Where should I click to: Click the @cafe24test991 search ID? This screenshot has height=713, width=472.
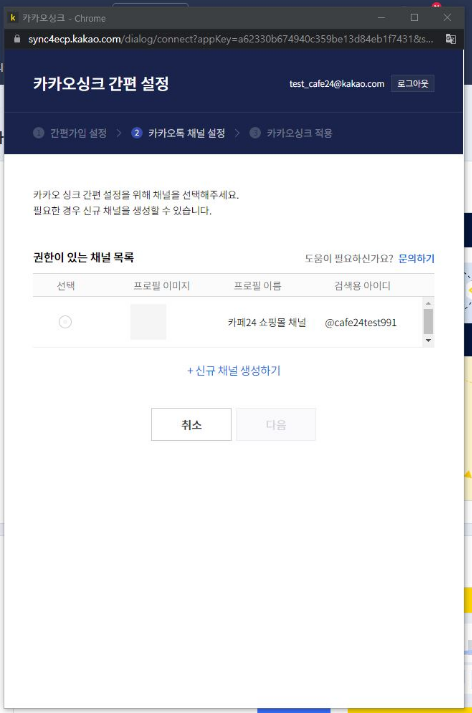361,322
